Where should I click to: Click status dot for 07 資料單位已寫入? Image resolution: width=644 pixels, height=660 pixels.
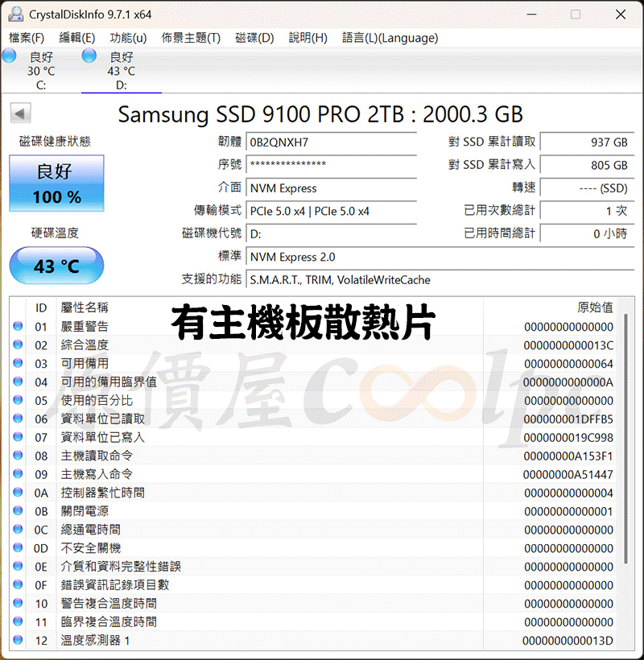coord(18,437)
